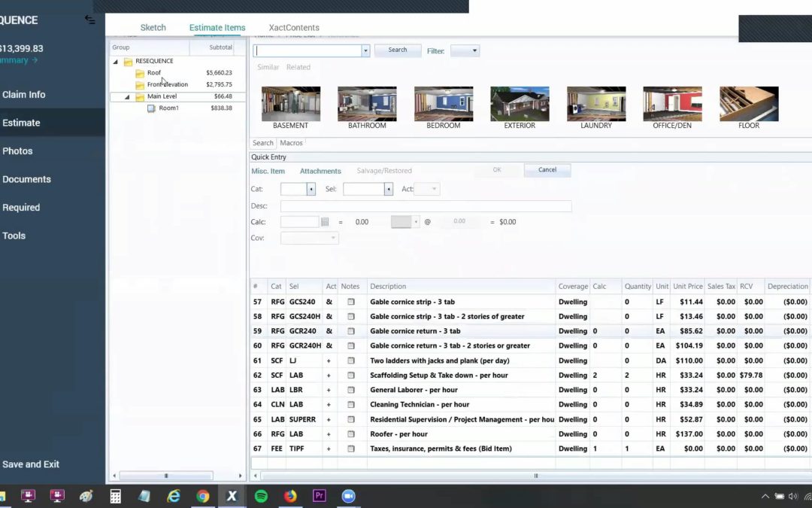Open notes icon for Taxes, insurance row
This screenshot has width=812, height=508.
point(350,449)
